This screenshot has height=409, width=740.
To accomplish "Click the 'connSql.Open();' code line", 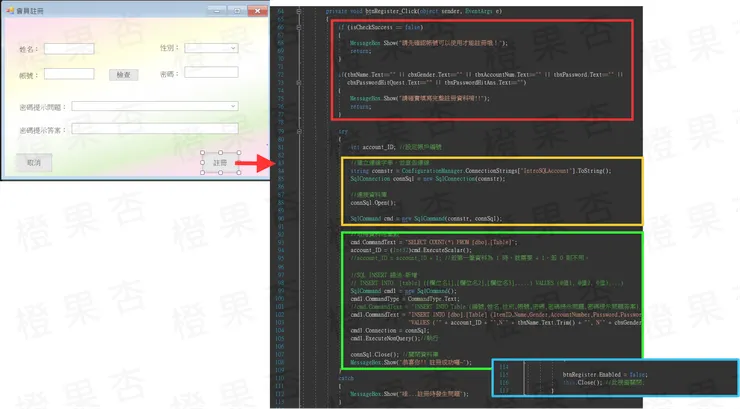I will (x=373, y=203).
